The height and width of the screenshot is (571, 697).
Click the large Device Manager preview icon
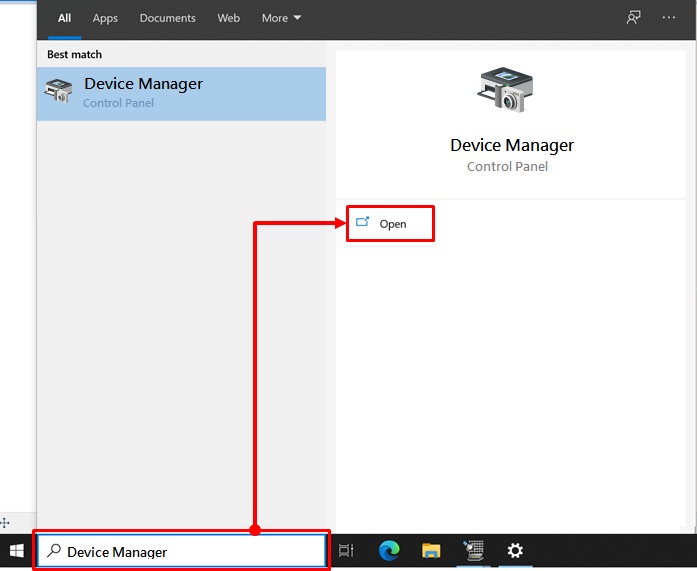click(505, 90)
